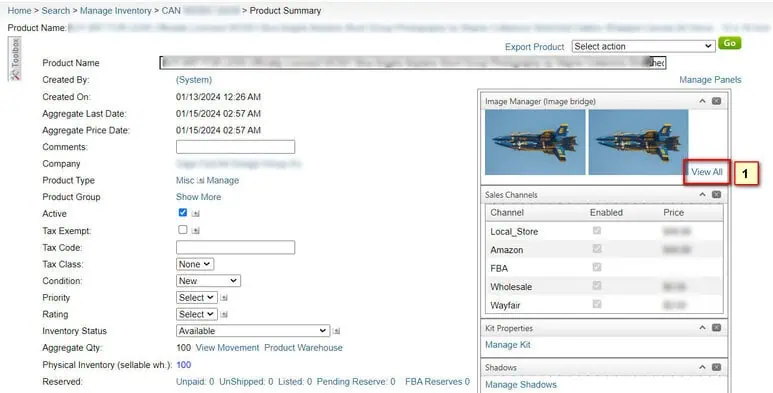The image size is (773, 393).
Task: Open the Condition dropdown showing New
Action: coord(209,281)
